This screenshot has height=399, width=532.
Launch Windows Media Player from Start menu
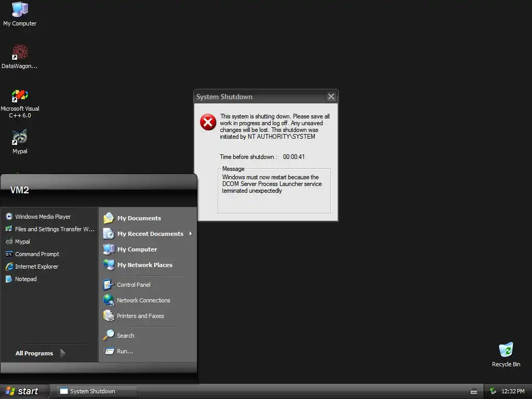point(43,217)
